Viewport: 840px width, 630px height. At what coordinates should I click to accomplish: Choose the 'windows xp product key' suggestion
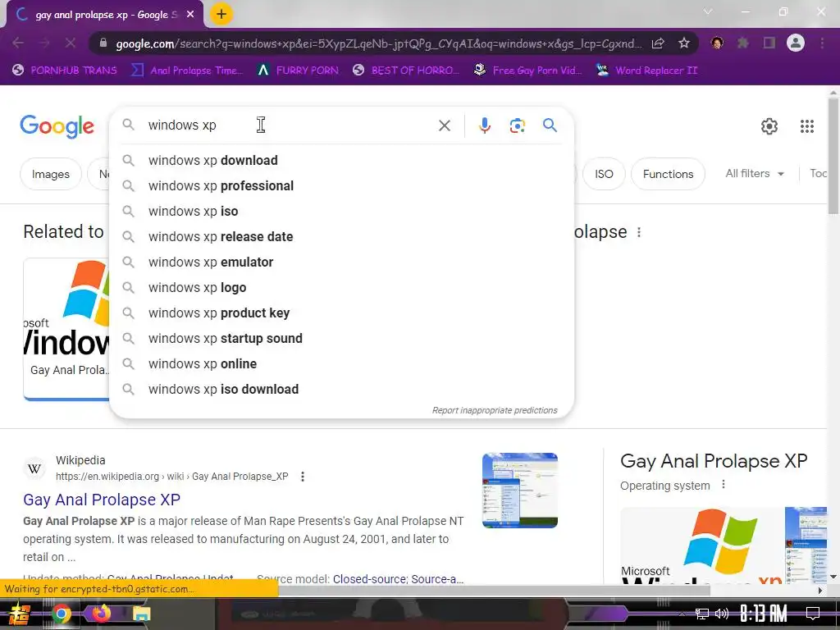click(x=342, y=313)
